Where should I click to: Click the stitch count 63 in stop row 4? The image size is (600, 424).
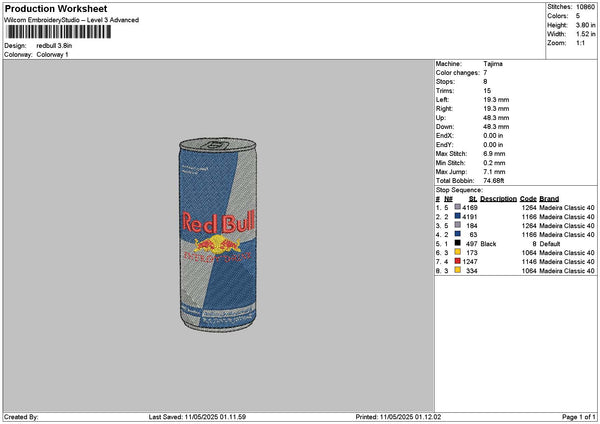[x=473, y=235]
